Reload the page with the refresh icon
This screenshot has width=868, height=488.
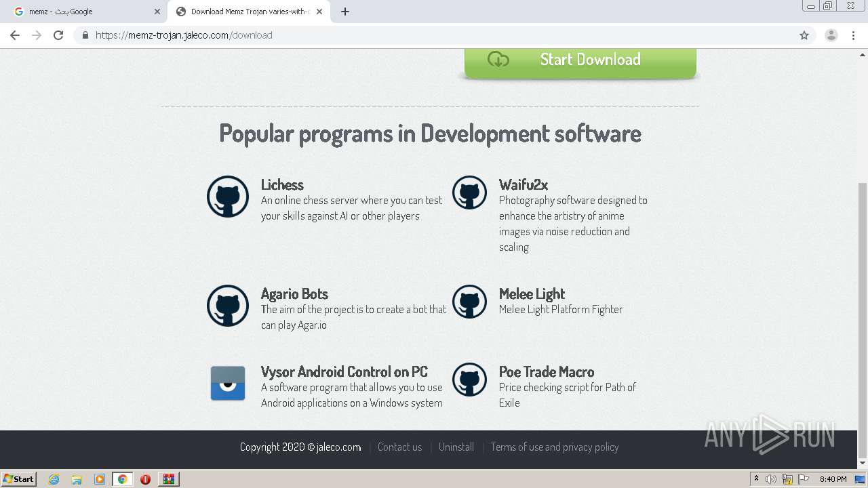point(58,35)
